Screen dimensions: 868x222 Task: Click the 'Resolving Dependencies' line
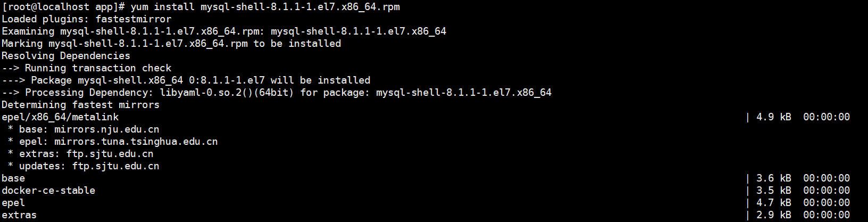click(66, 56)
